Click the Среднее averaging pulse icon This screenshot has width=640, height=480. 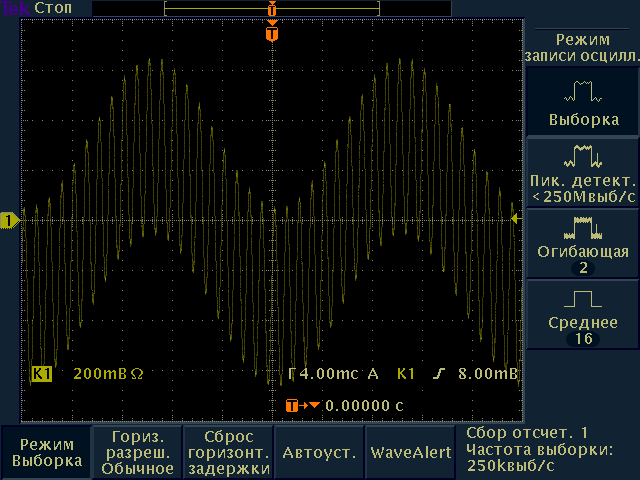[x=582, y=299]
